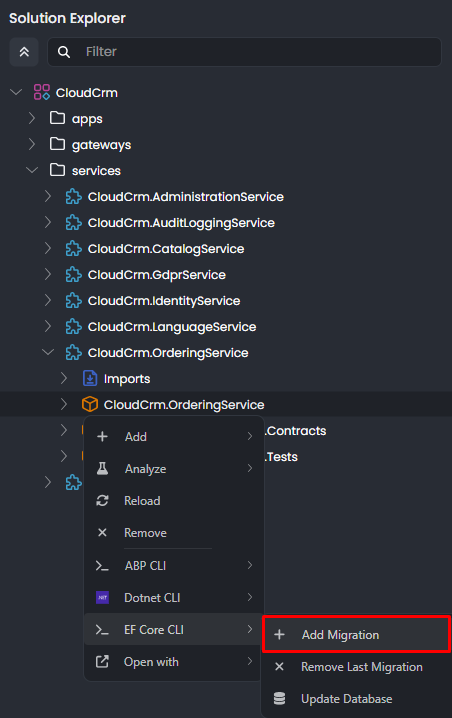This screenshot has height=718, width=452.
Task: Click the terminal icon beside ABP CLI
Action: click(x=103, y=566)
